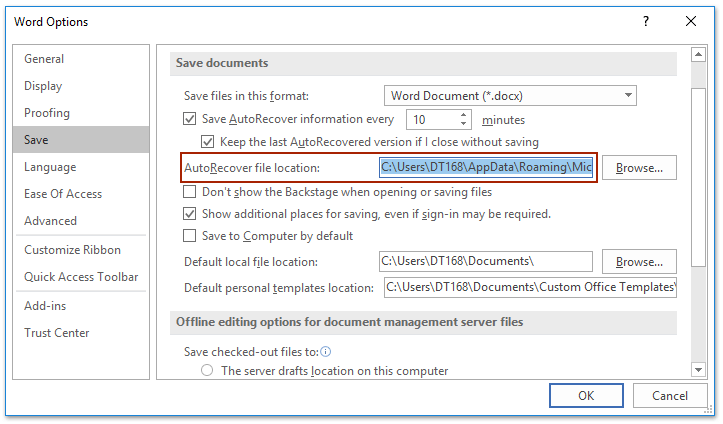The height and width of the screenshot is (424, 723).
Task: Click the help question mark icon
Action: click(646, 21)
